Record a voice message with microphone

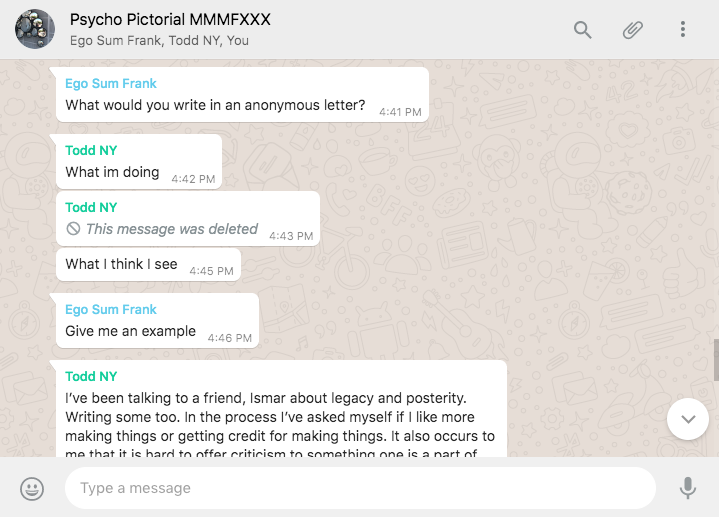click(x=688, y=488)
